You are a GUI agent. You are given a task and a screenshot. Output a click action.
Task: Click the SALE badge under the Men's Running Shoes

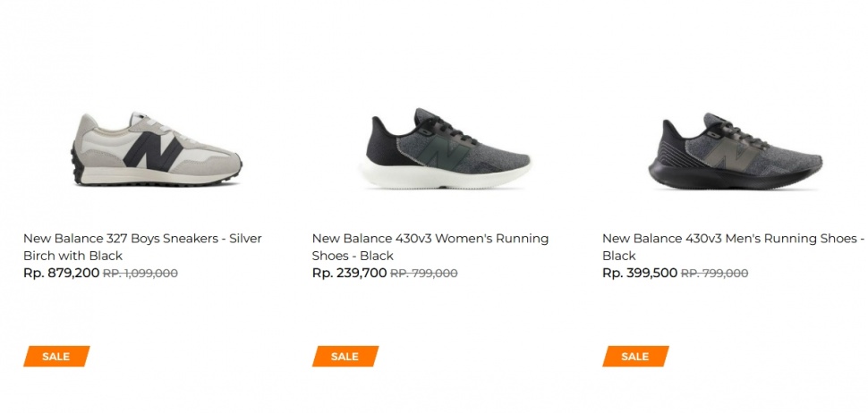pyautogui.click(x=635, y=357)
